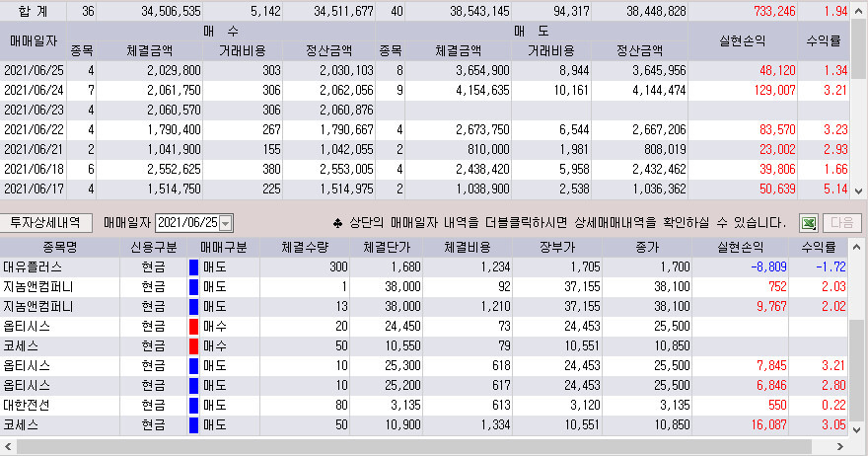Viewport: 868px width, 456px height.
Task: Select the 2021/06/23 trading date row
Action: [424, 110]
